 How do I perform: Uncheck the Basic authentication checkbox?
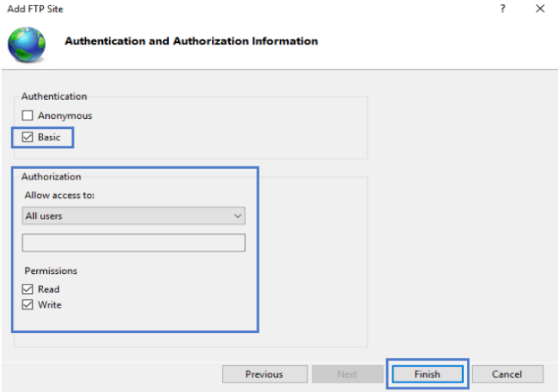tap(28, 137)
